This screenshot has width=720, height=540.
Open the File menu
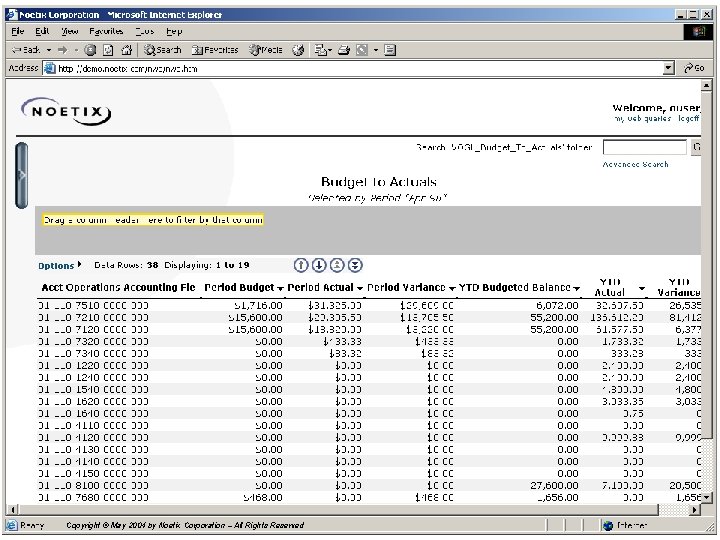pos(17,31)
